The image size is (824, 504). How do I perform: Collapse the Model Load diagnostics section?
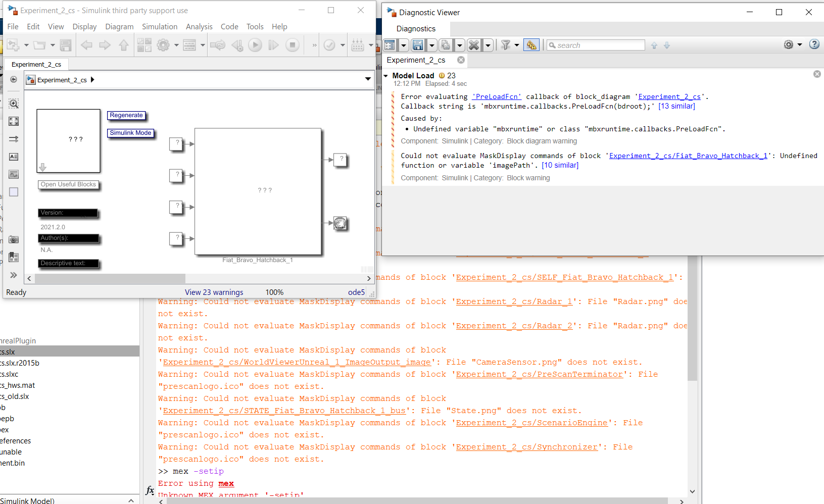[386, 76]
